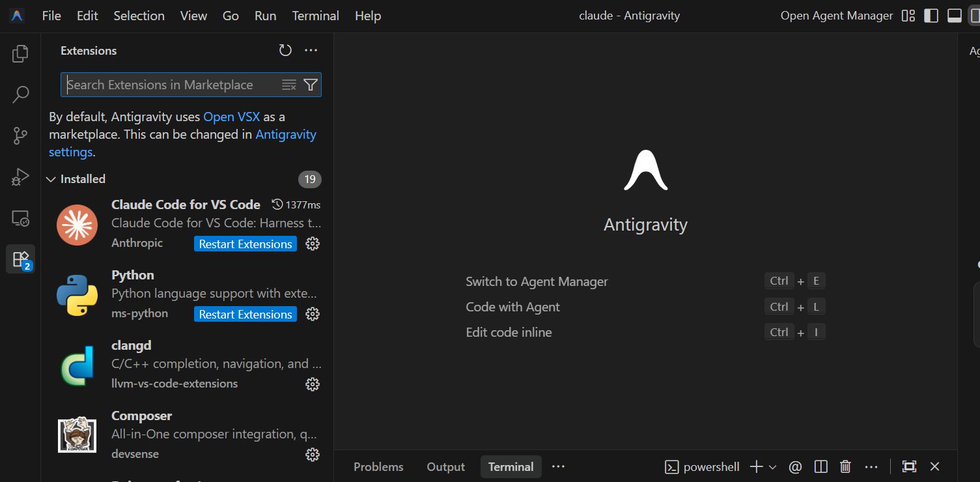Open the Explorer view

[x=20, y=53]
